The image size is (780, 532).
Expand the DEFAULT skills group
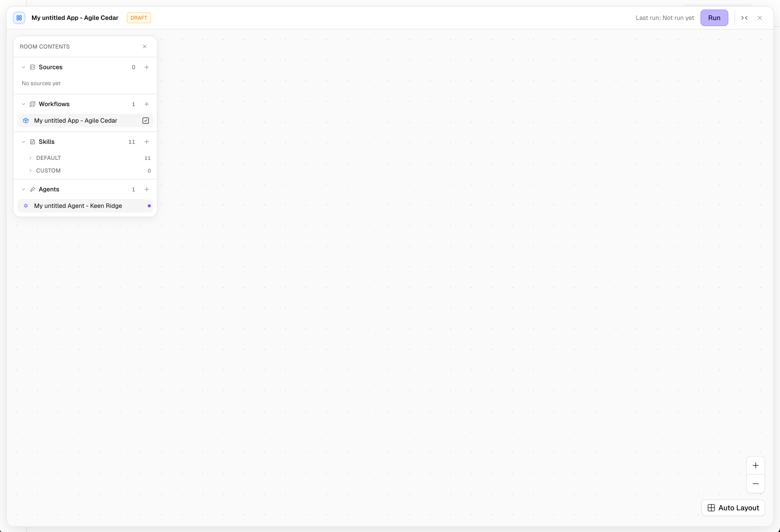[30, 158]
